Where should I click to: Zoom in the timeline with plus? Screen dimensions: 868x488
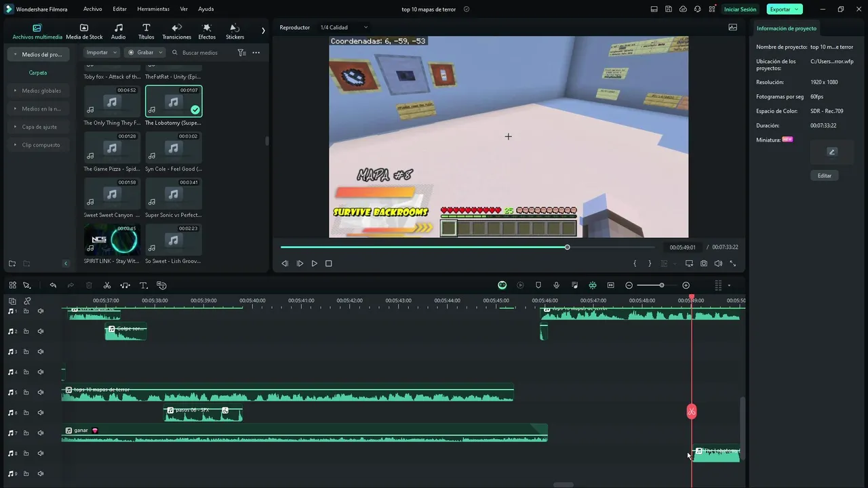(686, 285)
